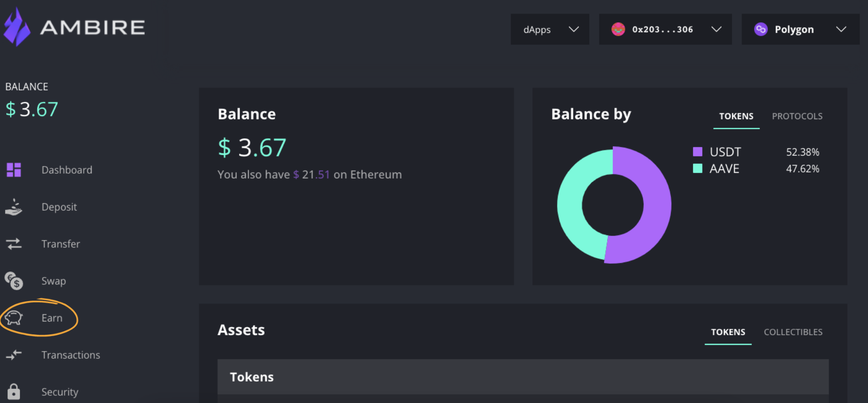Click the Transactions arrows icon
The width and height of the screenshot is (868, 403).
(x=14, y=355)
